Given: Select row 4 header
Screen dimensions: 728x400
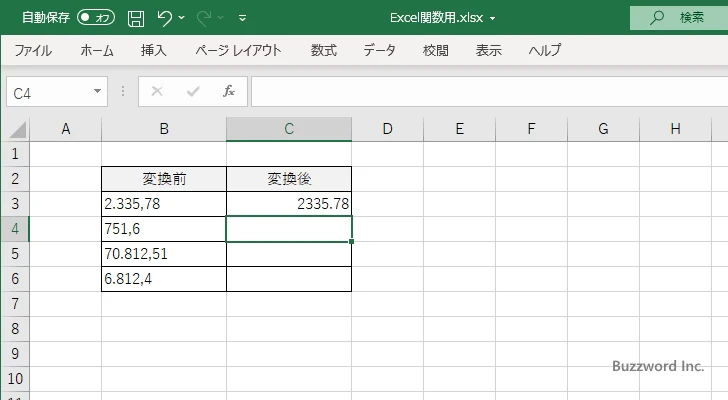Looking at the screenshot, I should click(x=15, y=229).
